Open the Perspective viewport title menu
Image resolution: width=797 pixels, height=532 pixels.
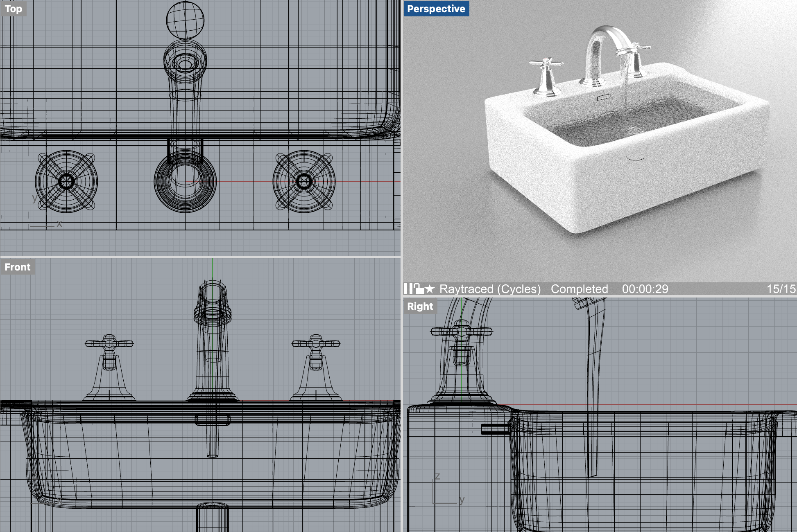pyautogui.click(x=436, y=9)
